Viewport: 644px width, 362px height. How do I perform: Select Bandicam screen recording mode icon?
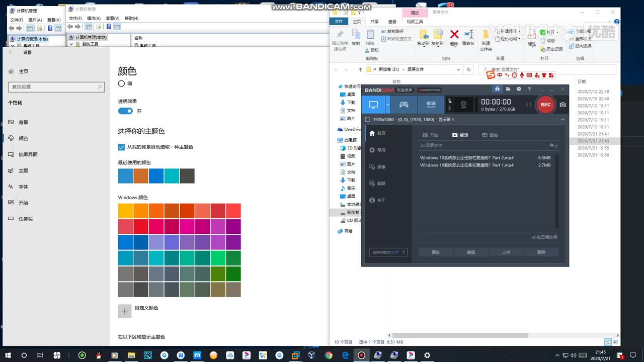(x=373, y=105)
